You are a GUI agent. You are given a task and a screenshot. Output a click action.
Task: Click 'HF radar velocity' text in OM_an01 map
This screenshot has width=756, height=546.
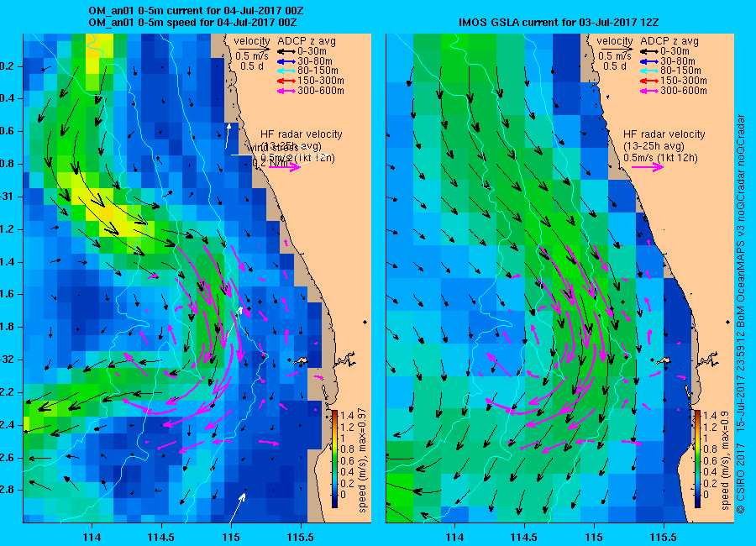click(302, 134)
